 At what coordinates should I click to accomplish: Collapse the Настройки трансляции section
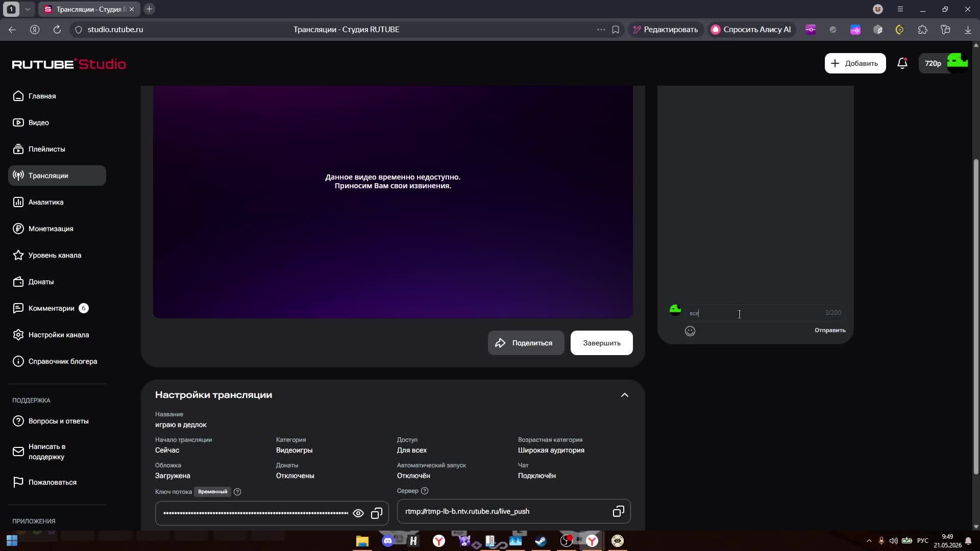coord(625,395)
